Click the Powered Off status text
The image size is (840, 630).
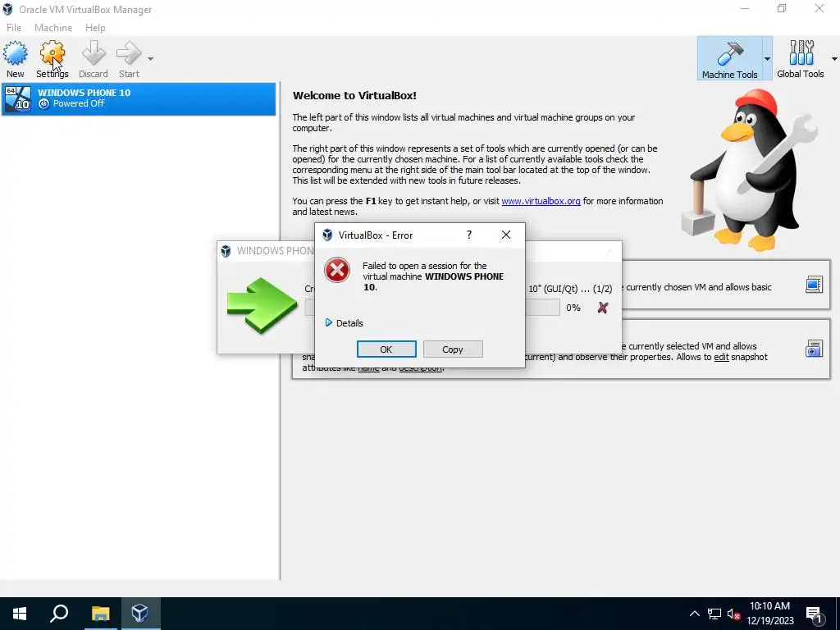tap(78, 103)
